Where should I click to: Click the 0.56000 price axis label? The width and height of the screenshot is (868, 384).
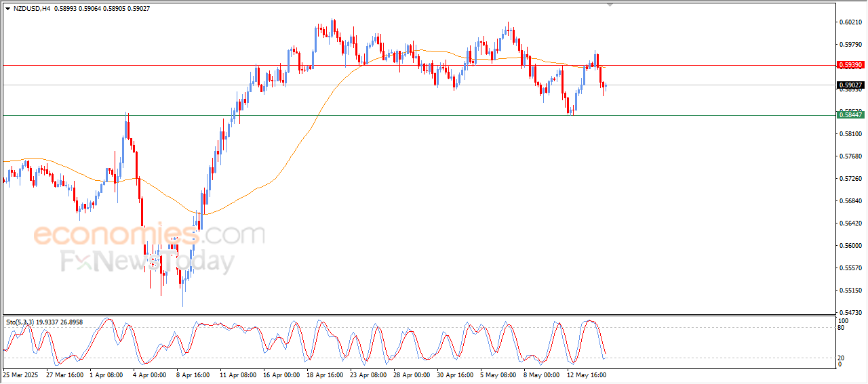pos(850,246)
